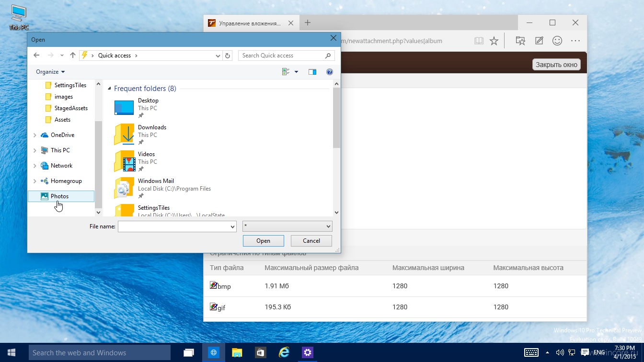644x362 pixels.
Task: Click the search magnifier icon
Action: 328,56
